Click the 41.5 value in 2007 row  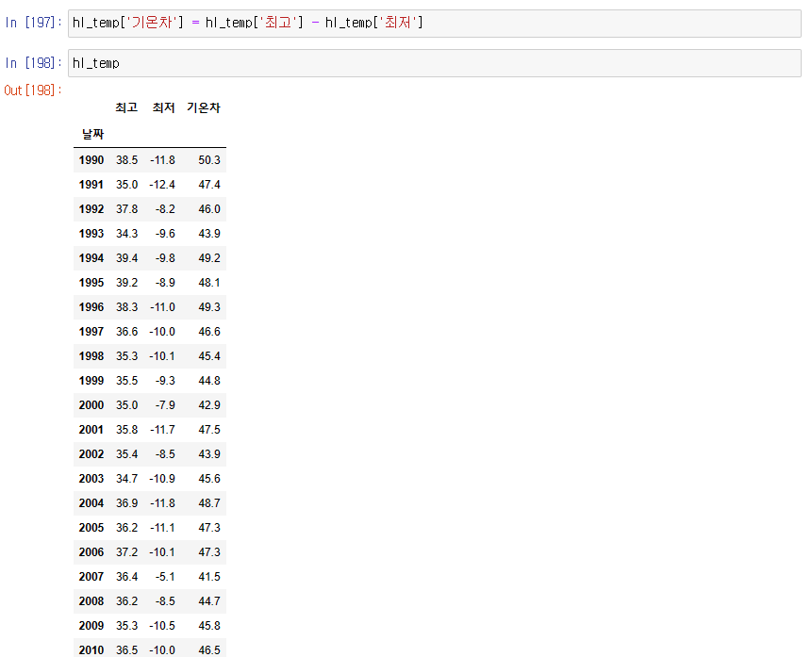(x=209, y=577)
